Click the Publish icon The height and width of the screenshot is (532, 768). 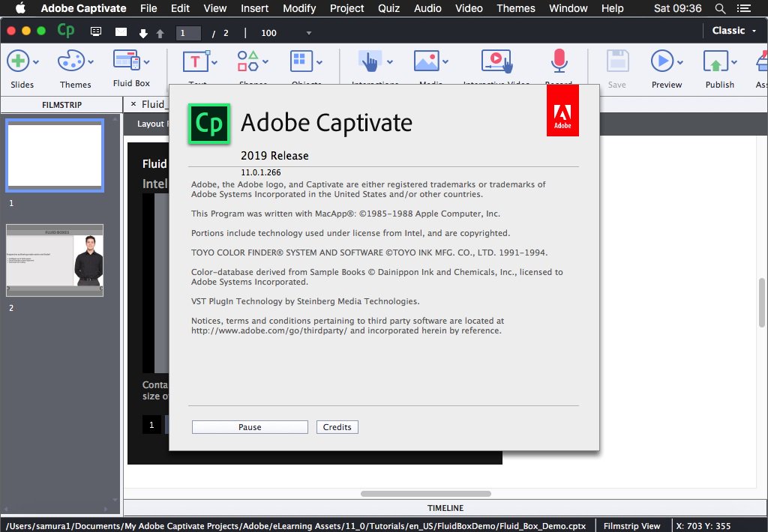pos(715,61)
